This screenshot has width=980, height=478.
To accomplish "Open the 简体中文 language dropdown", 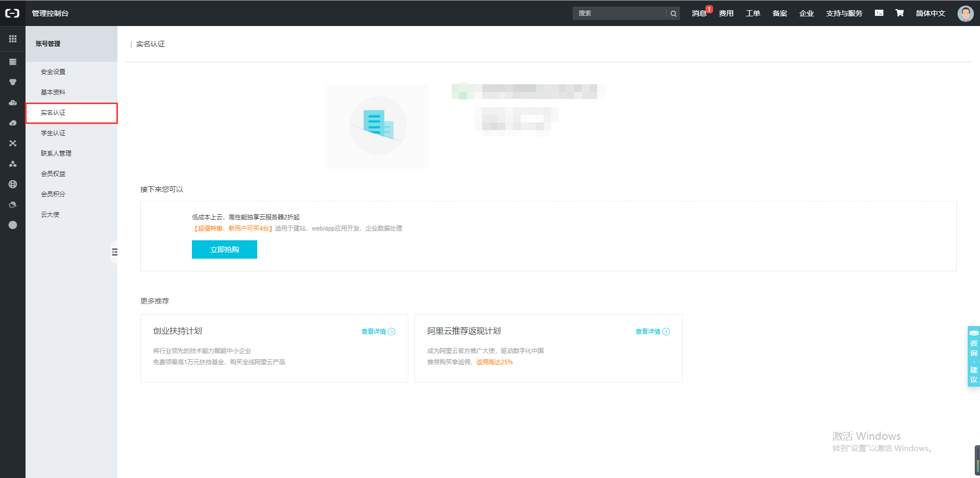I will point(930,13).
